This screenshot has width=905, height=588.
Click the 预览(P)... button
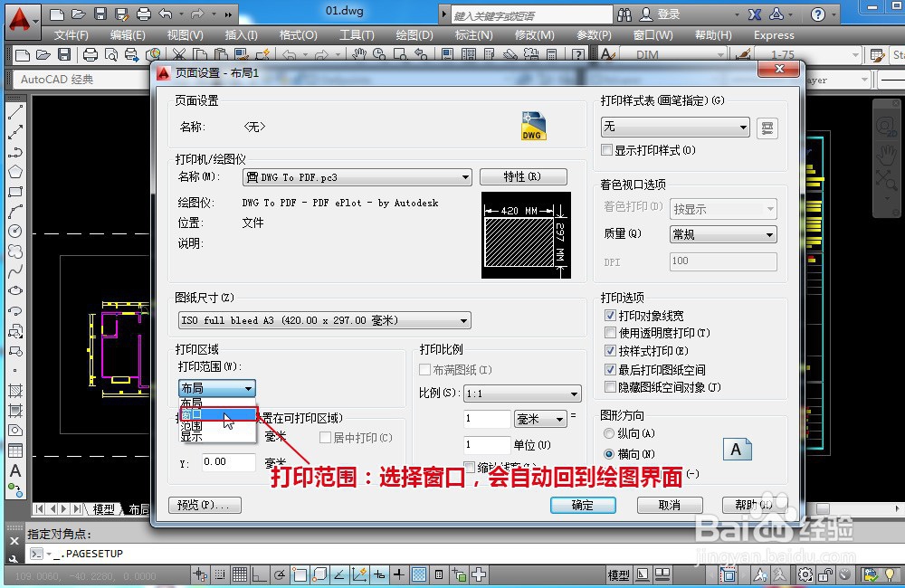[205, 505]
